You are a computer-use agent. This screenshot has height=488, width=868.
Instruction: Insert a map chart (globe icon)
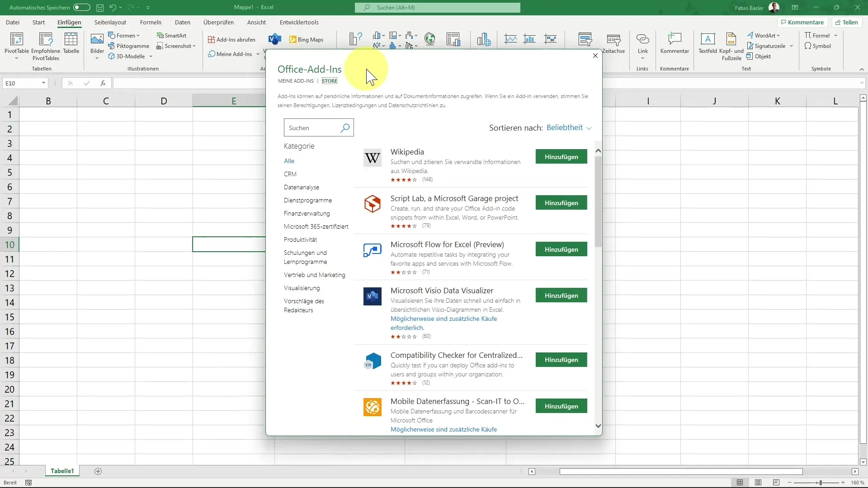point(430,39)
